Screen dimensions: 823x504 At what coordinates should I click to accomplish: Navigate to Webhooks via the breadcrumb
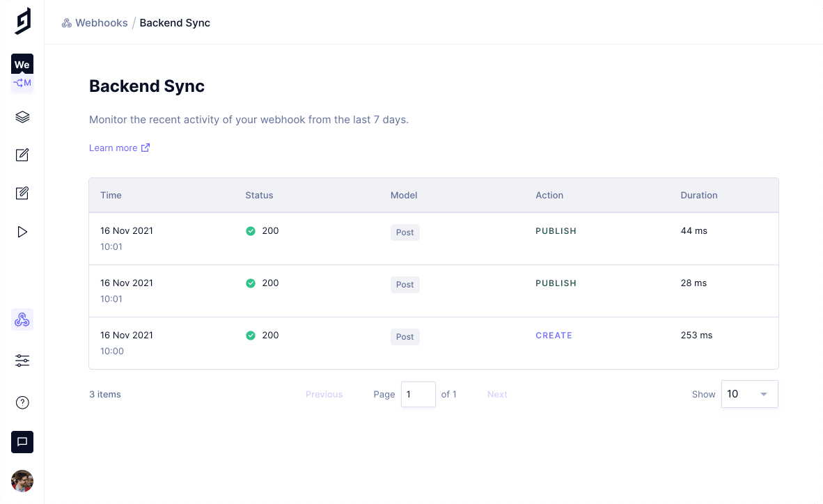tap(101, 22)
